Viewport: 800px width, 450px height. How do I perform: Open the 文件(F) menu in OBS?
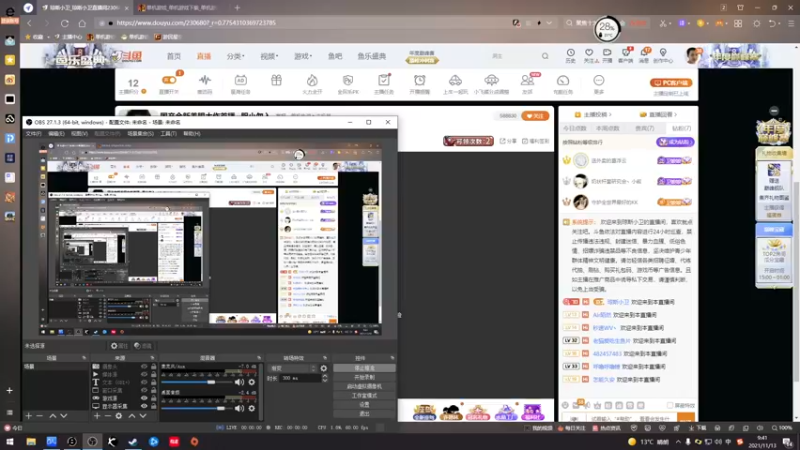[33, 134]
